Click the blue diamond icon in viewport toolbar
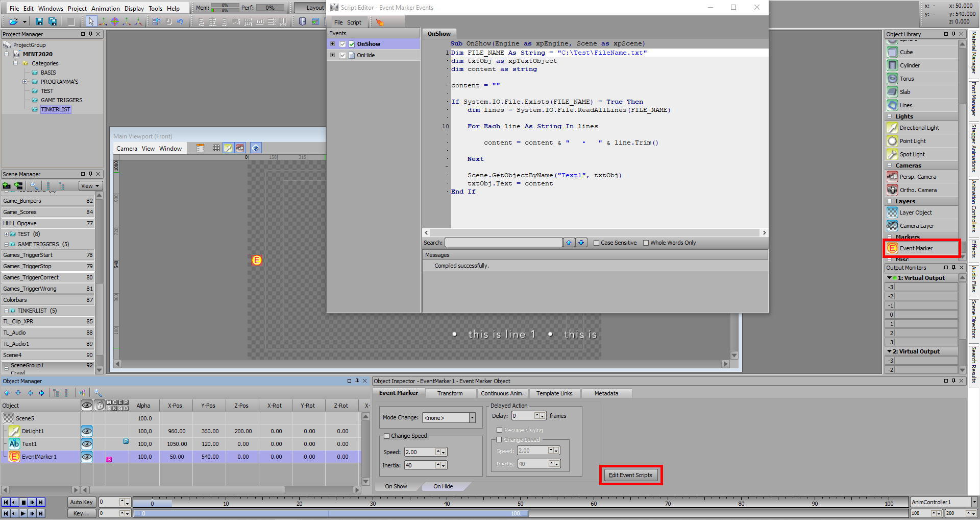This screenshot has height=520, width=980. tap(256, 148)
